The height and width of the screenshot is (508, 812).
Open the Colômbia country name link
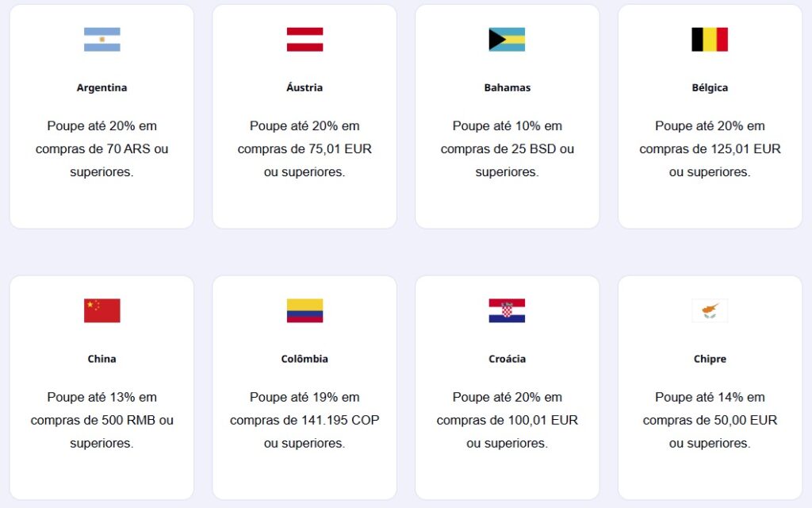click(304, 359)
